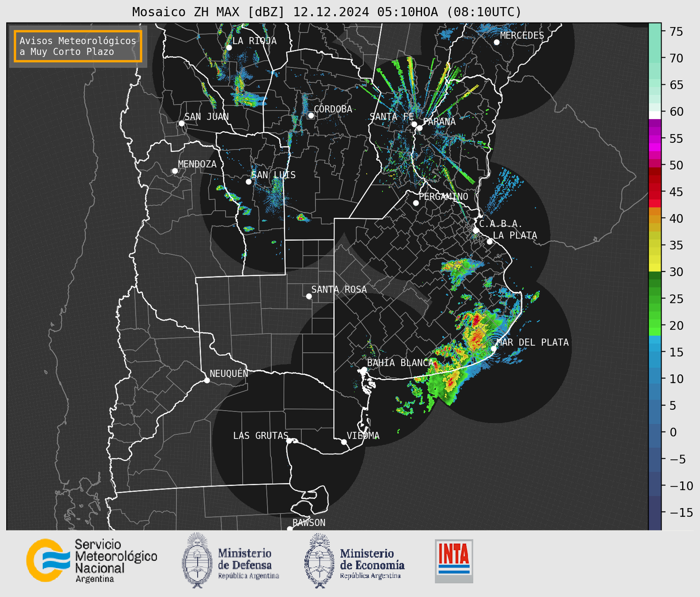Click the Ministerio de Defensa text
The height and width of the screenshot is (597, 700).
249,564
